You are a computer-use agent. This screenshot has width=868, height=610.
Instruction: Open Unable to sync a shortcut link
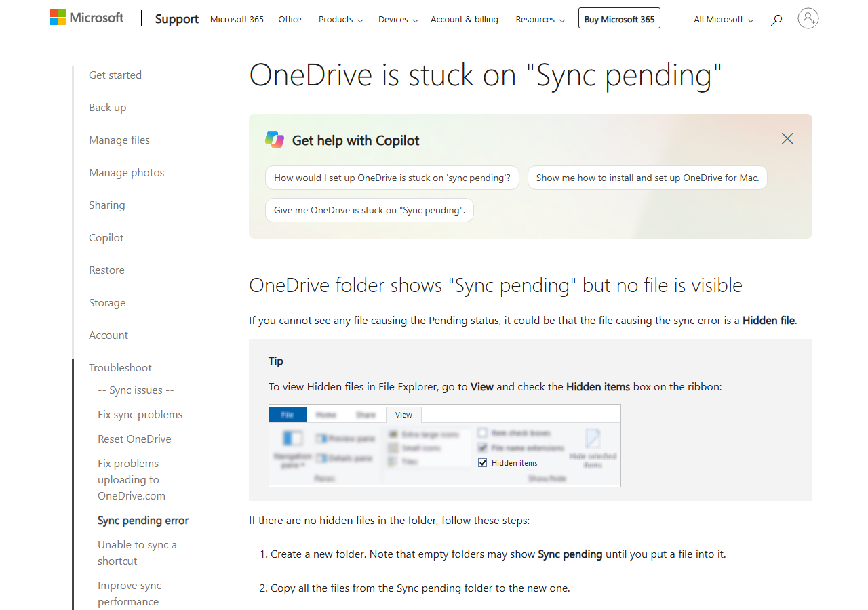(137, 553)
